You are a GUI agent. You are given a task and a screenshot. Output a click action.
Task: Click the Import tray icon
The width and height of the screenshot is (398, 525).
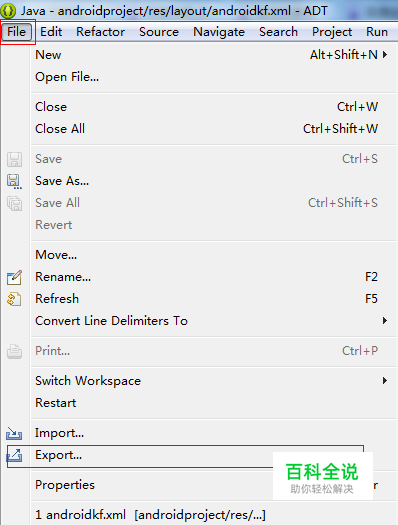pyautogui.click(x=14, y=433)
